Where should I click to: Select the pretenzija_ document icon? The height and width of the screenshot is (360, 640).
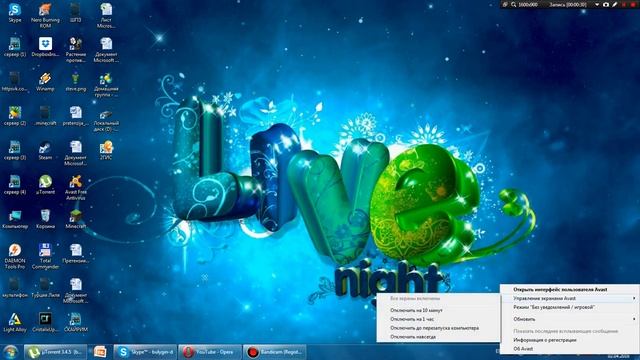(x=76, y=116)
